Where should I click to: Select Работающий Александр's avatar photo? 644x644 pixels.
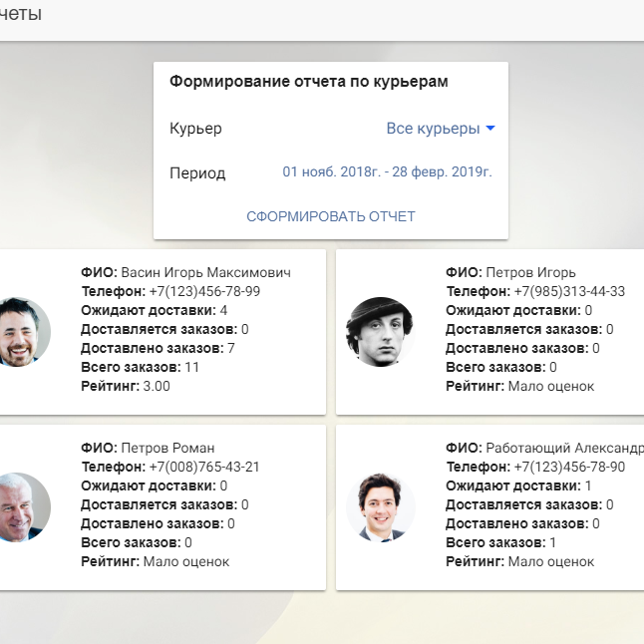pos(380,506)
